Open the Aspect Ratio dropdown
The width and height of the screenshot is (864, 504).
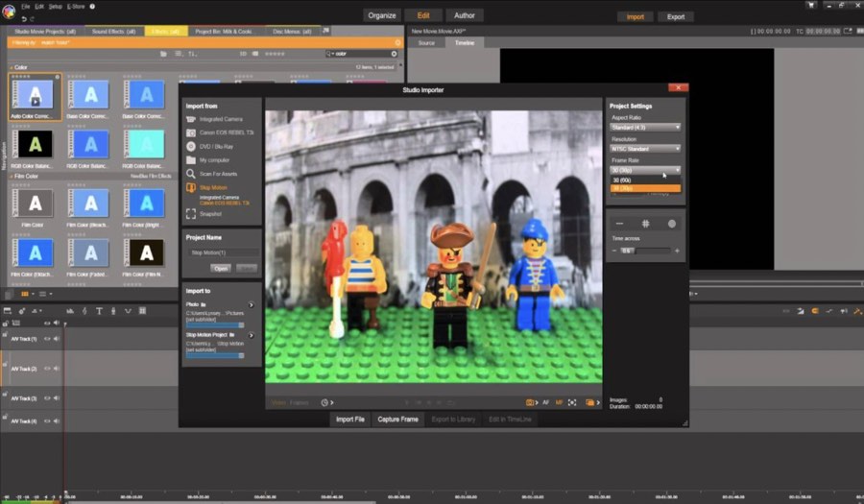(645, 127)
